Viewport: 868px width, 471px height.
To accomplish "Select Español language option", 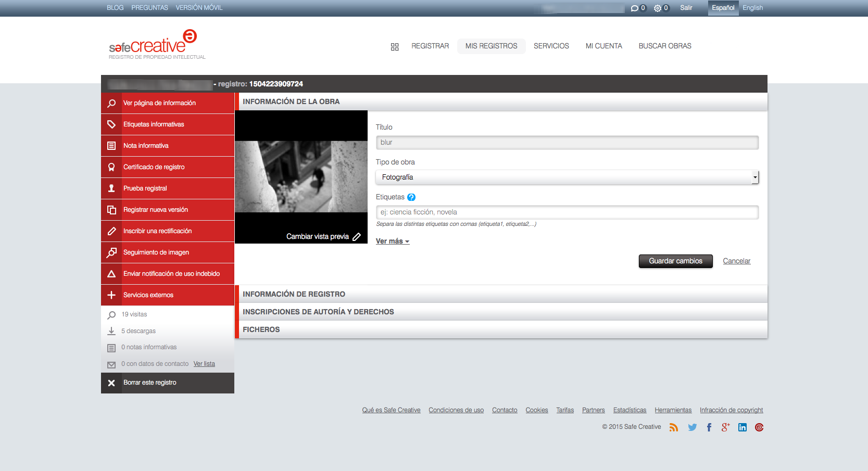I will [x=723, y=8].
